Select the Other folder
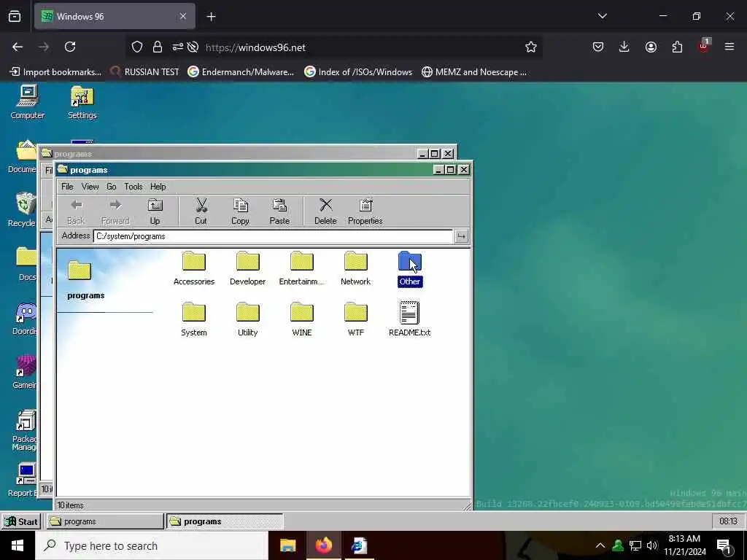This screenshot has height=560, width=747. click(x=410, y=268)
